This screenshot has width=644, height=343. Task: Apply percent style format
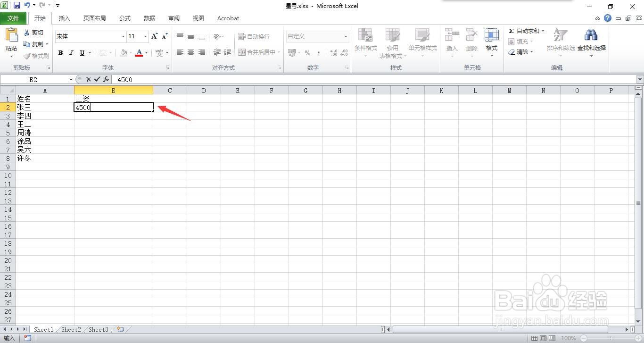coord(307,53)
